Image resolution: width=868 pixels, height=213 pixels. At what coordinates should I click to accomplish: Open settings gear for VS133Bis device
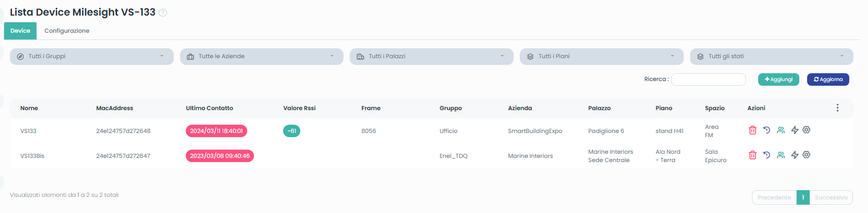pos(806,155)
